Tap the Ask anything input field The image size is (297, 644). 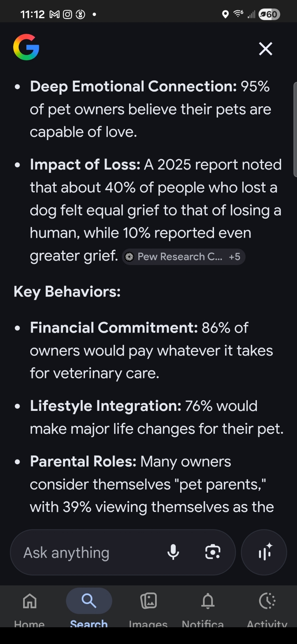pyautogui.click(x=90, y=553)
